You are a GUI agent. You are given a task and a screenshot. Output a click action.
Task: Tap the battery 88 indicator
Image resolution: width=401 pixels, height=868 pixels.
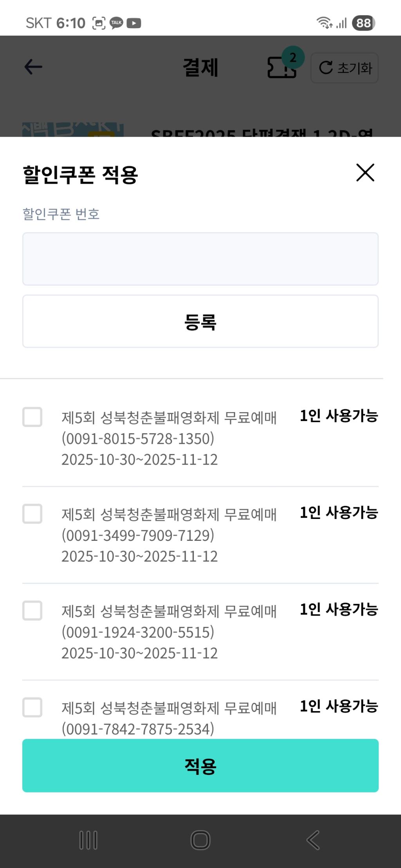[363, 23]
